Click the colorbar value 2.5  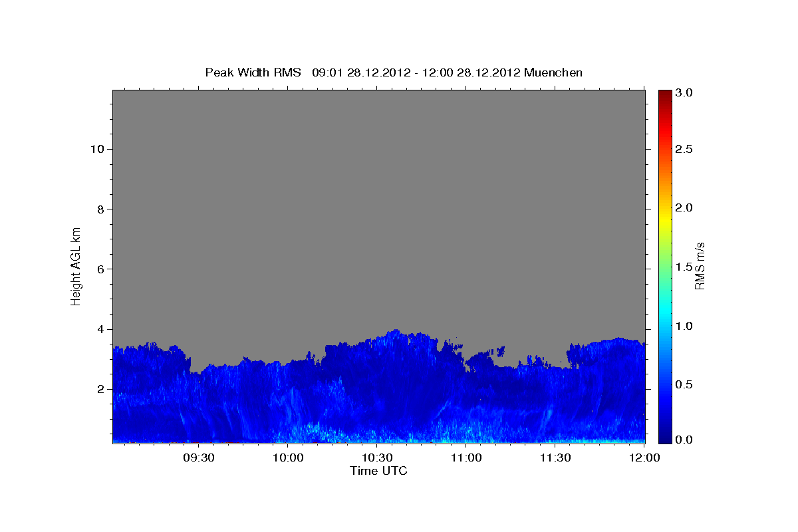[685, 149]
